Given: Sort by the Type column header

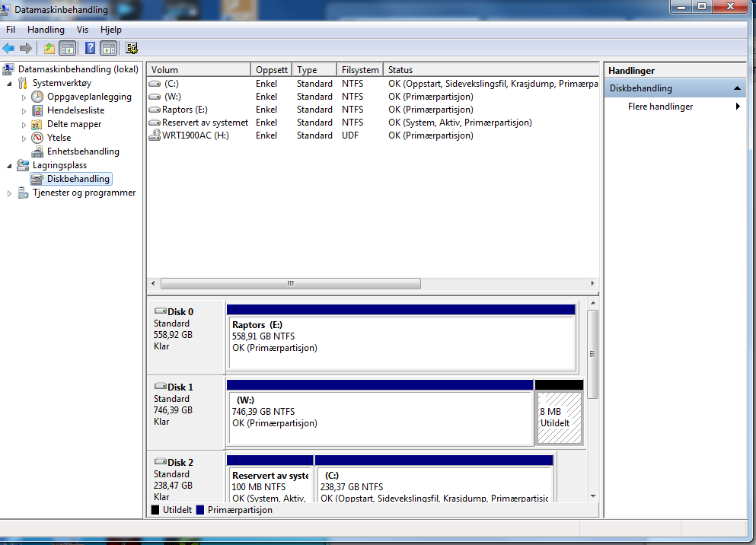Looking at the screenshot, I should [314, 70].
